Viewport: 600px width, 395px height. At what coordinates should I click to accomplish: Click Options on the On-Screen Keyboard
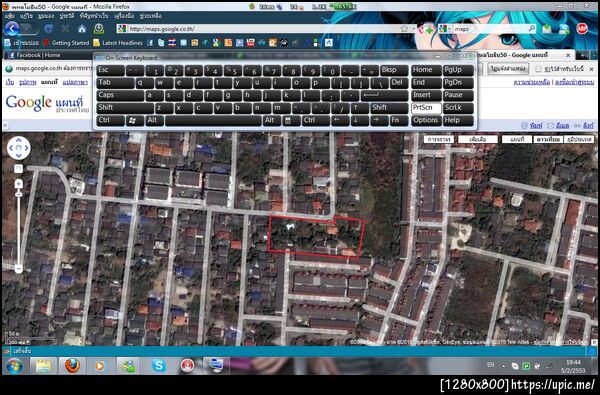[426, 121]
